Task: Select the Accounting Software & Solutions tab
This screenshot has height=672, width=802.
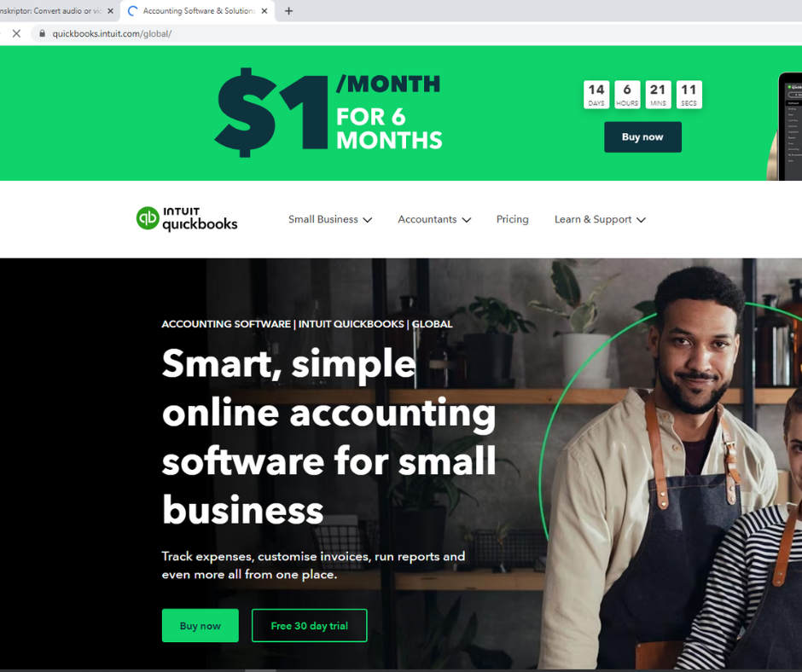Action: (198, 11)
